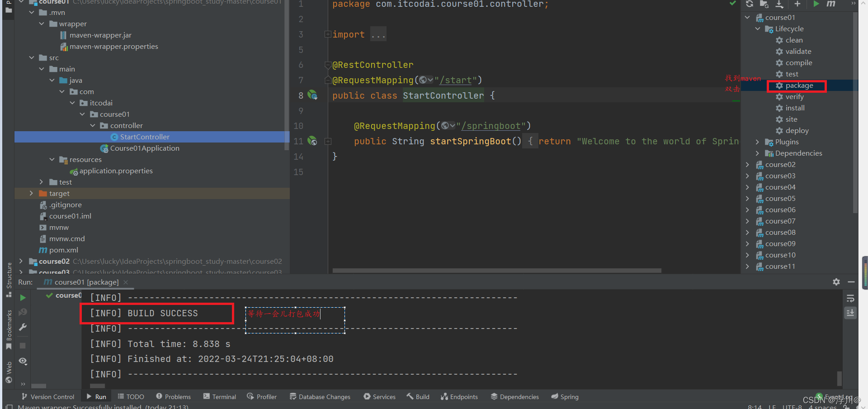Show more Run panel toolbar actions
868x409 pixels.
pyautogui.click(x=23, y=384)
